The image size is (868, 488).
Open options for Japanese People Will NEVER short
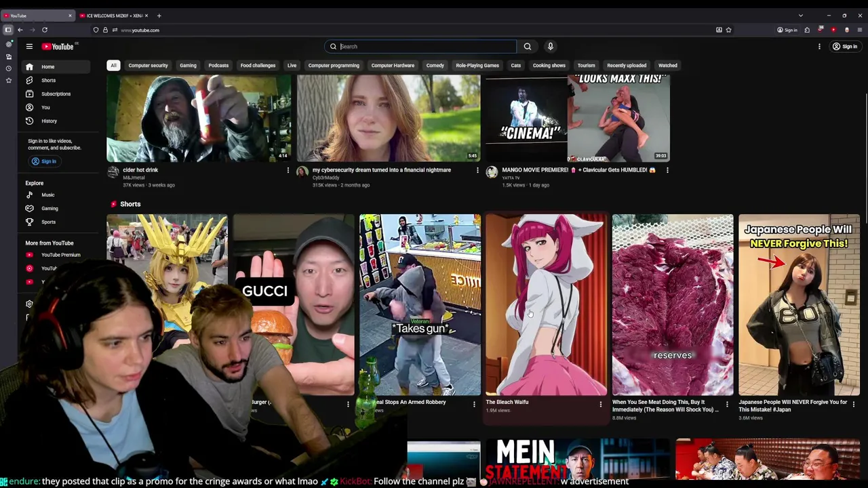point(853,405)
